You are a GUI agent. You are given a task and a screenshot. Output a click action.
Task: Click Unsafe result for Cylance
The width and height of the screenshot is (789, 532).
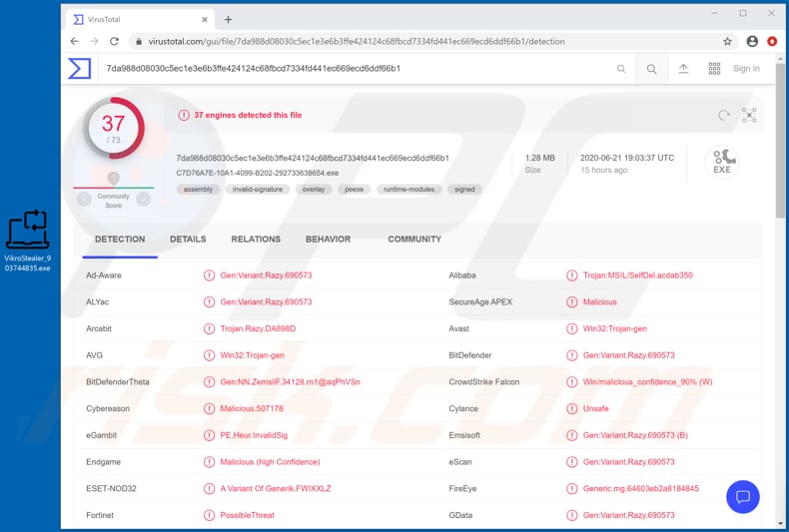click(596, 409)
